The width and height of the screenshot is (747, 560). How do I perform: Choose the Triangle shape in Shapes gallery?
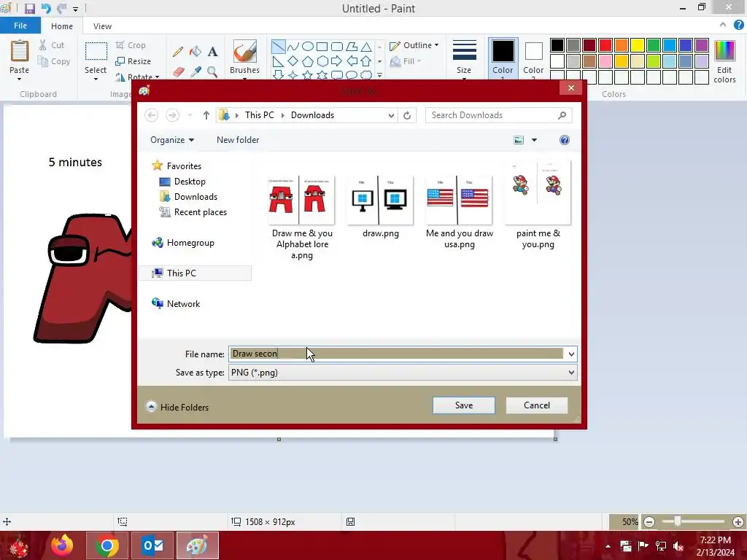pyautogui.click(x=366, y=47)
